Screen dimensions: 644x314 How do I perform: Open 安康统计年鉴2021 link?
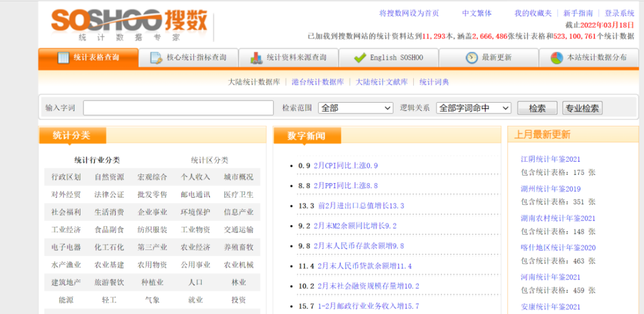[x=550, y=307]
